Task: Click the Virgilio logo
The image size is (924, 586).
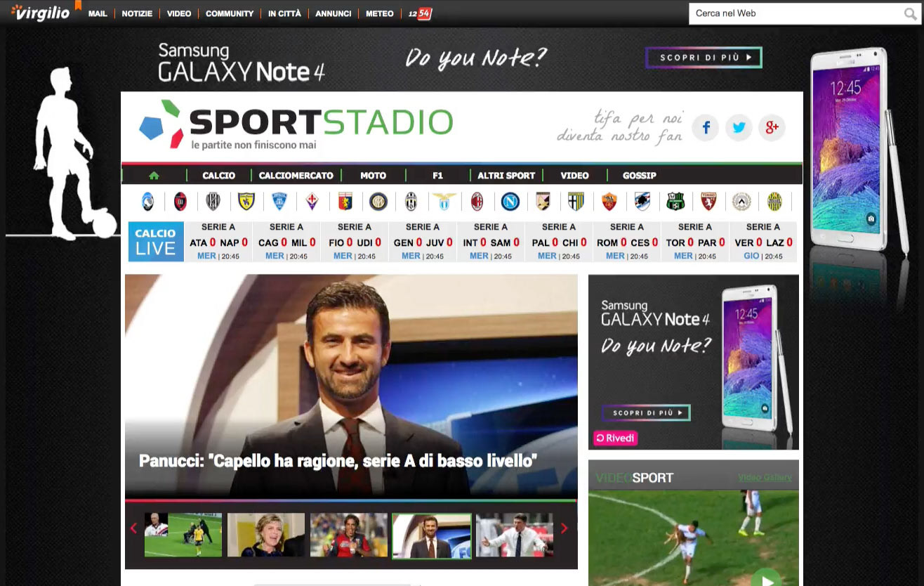Action: (x=41, y=12)
